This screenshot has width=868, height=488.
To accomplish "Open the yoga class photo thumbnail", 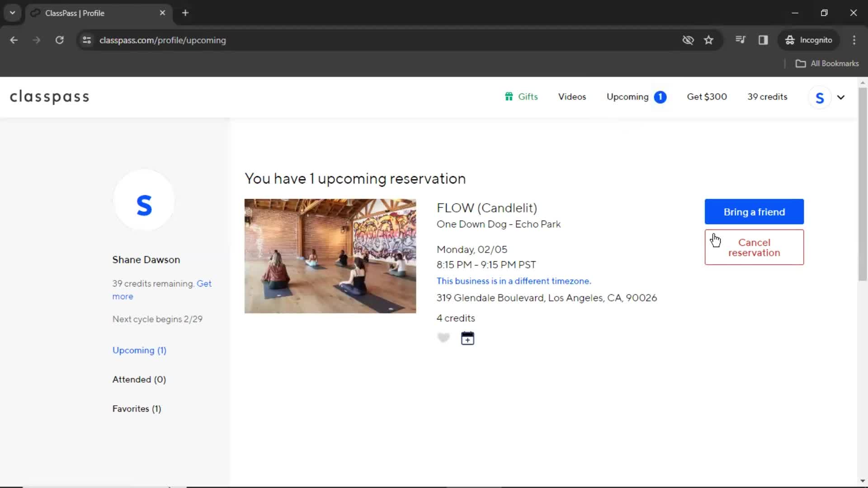I will coord(330,256).
